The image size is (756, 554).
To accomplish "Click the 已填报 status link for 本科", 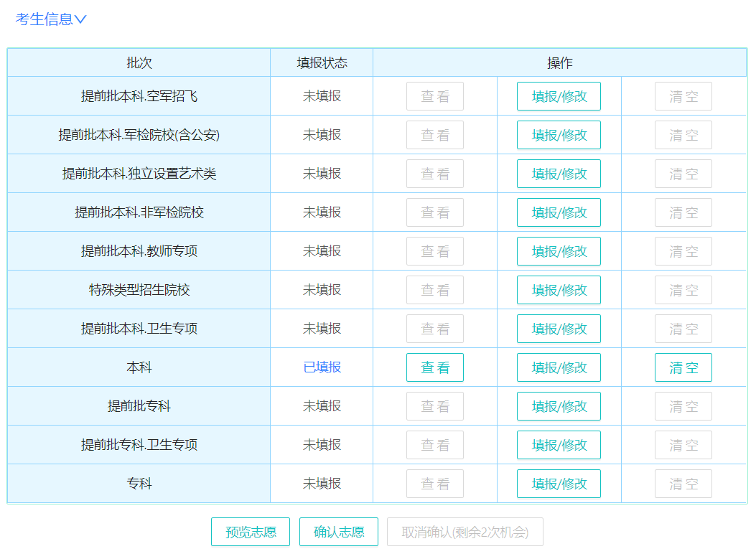I will (322, 367).
